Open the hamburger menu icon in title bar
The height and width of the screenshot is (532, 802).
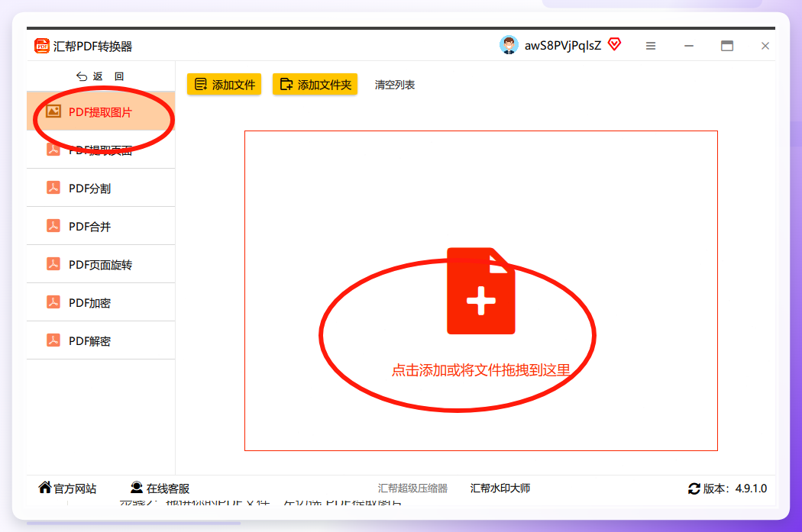pos(651,46)
